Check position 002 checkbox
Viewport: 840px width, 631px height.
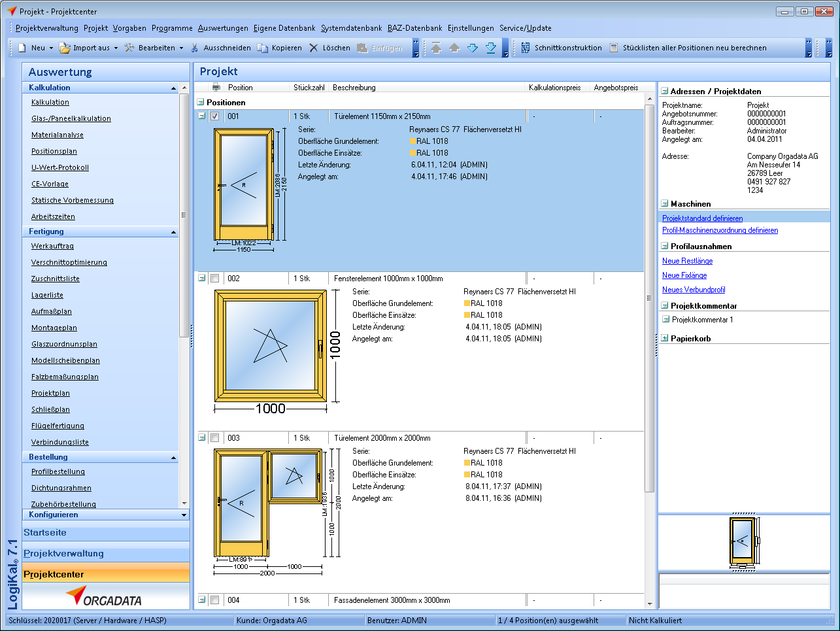coord(214,279)
